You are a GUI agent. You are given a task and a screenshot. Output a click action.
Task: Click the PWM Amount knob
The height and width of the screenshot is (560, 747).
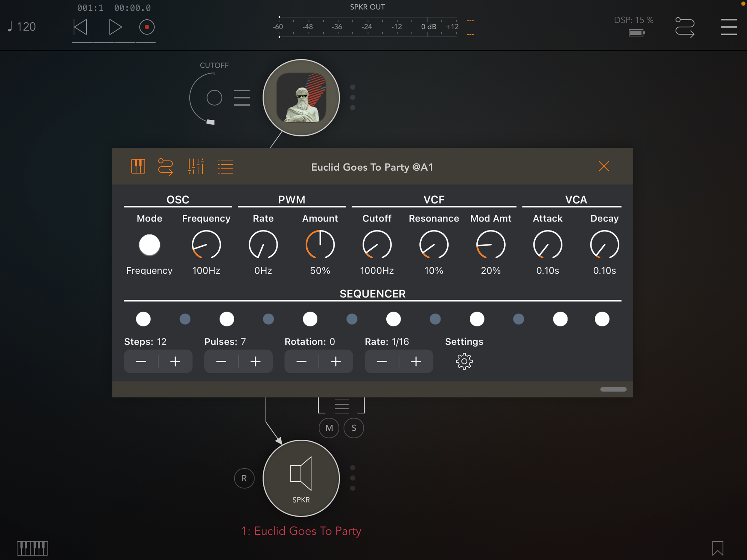(x=320, y=244)
